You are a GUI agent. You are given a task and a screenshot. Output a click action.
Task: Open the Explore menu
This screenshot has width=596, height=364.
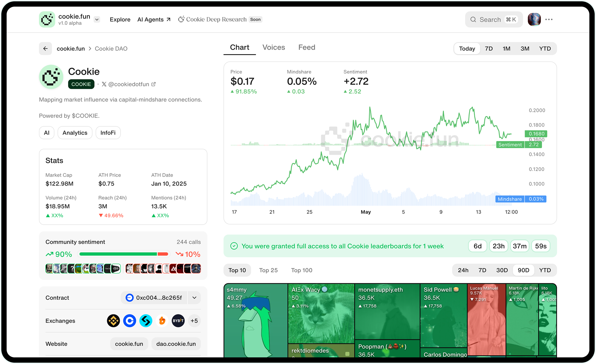point(120,20)
